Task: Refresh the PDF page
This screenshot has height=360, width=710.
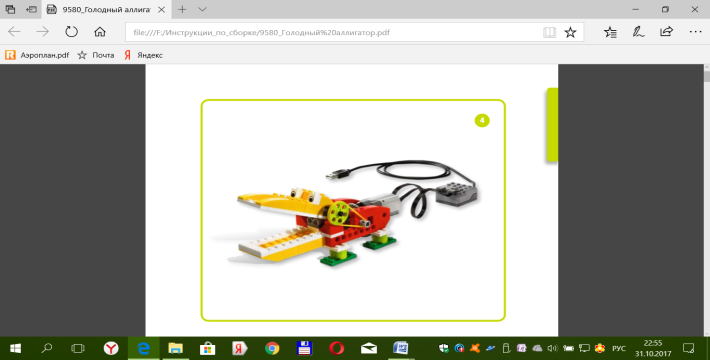Action: [72, 32]
